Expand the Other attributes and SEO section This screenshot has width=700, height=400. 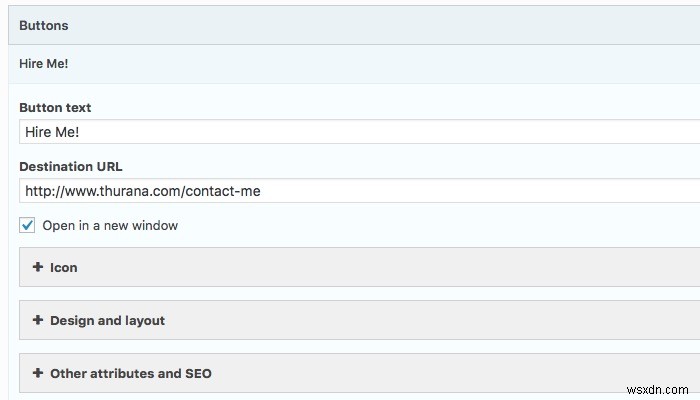click(130, 374)
